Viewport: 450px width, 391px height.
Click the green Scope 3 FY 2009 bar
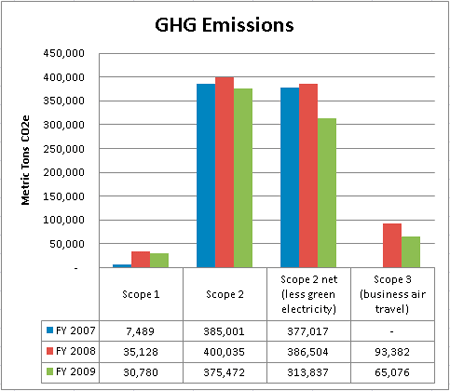[411, 252]
